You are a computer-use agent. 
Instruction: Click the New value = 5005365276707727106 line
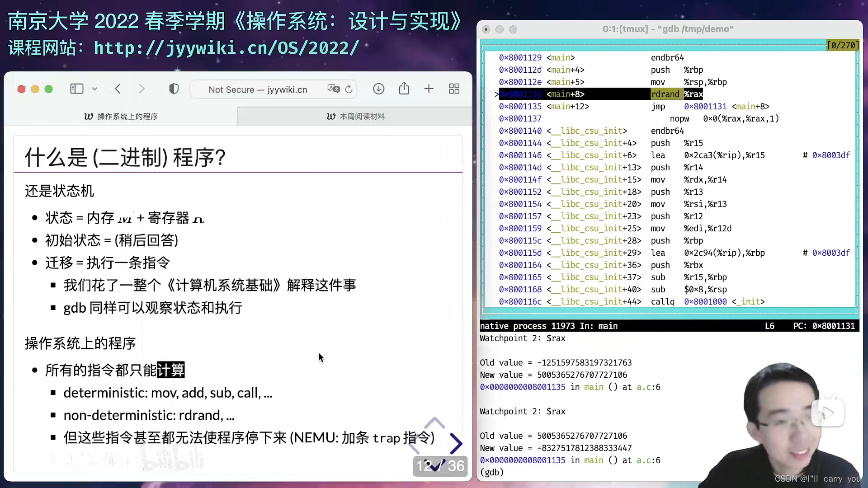pos(553,375)
